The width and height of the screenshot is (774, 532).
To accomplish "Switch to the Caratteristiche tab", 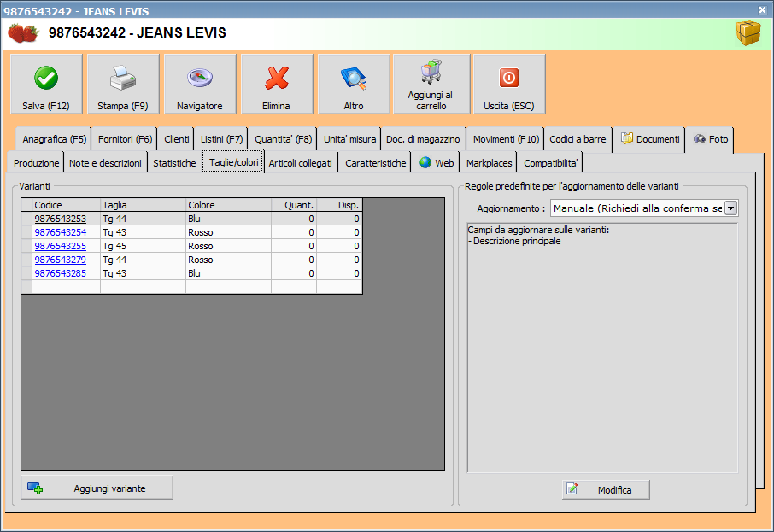I will (x=375, y=163).
